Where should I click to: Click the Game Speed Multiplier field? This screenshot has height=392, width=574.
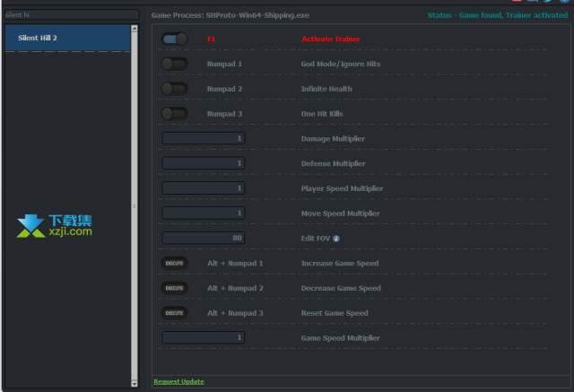click(204, 337)
